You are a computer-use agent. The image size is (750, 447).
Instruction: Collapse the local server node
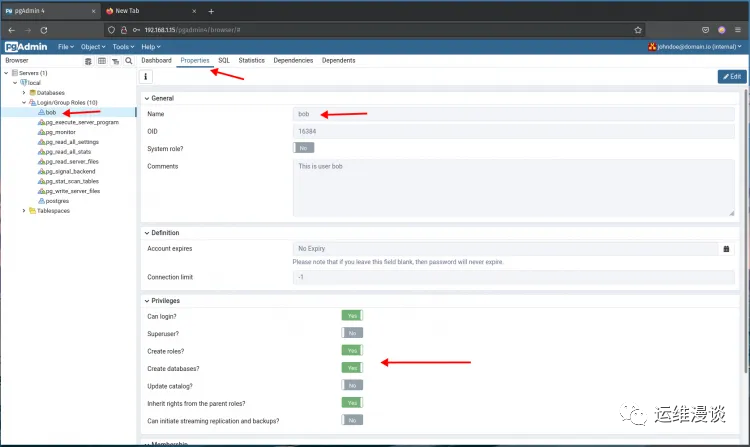15,83
